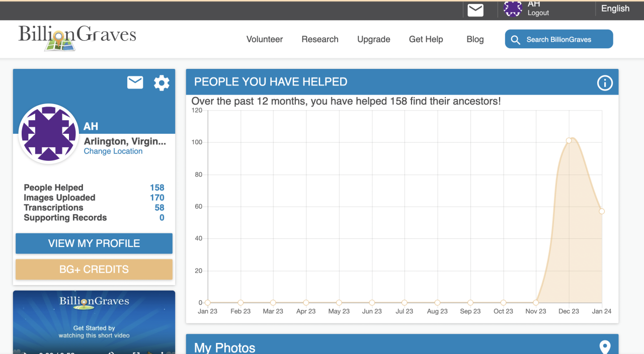Open messages envelope in profile card
644x354 pixels.
(135, 82)
